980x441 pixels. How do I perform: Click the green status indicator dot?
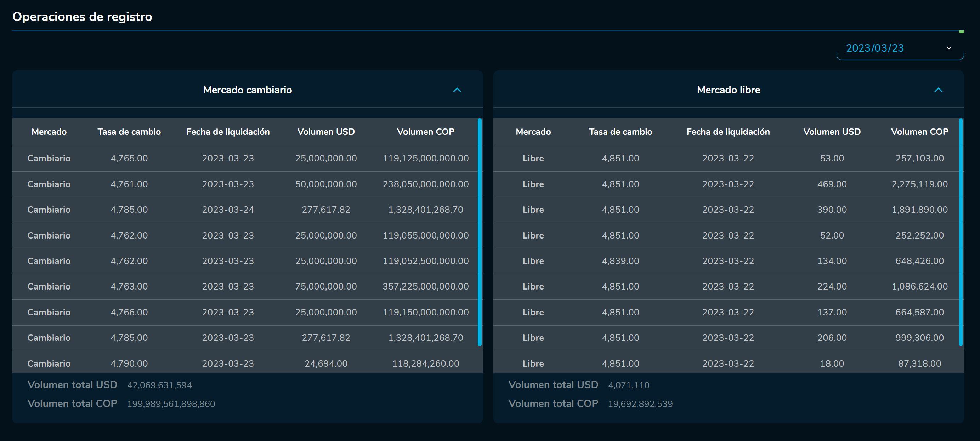tap(961, 31)
